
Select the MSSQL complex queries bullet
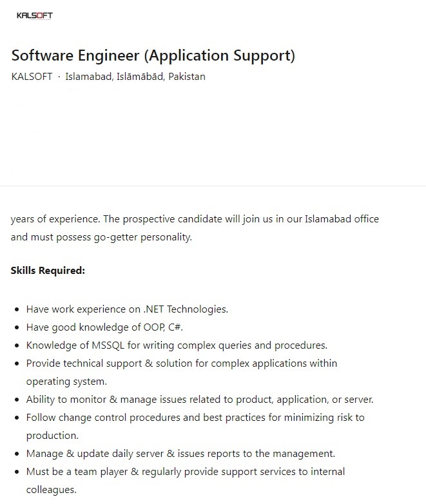click(x=177, y=345)
